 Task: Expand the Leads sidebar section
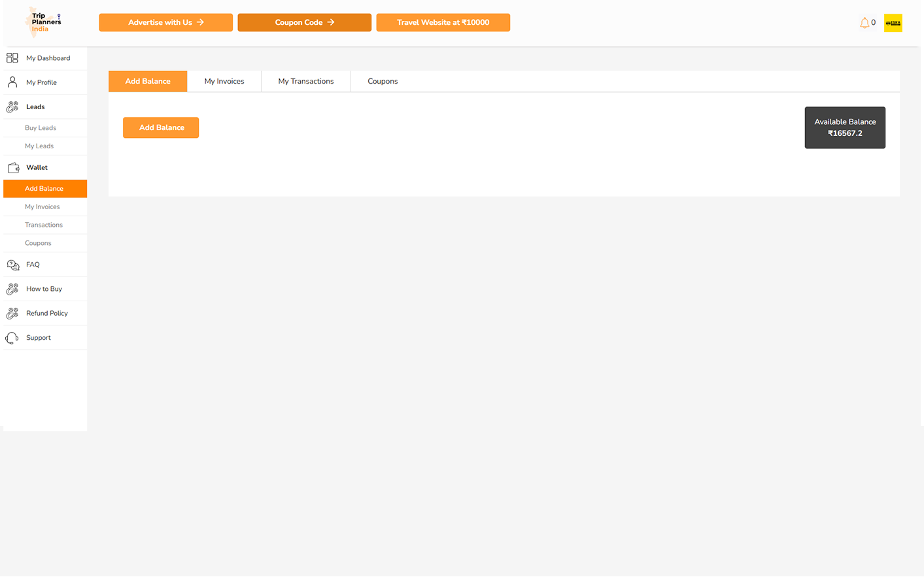coord(35,107)
